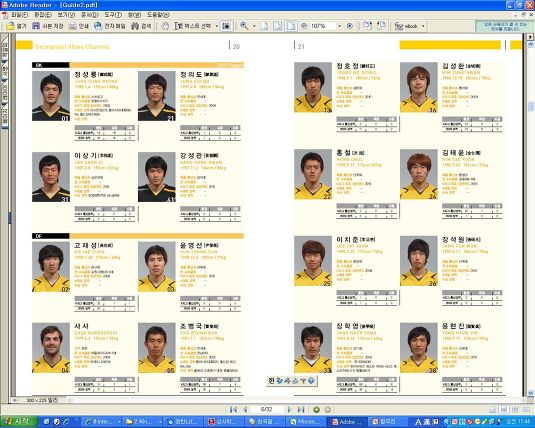The image size is (535, 428).
Task: Open the zoom percentage dropdown arrow
Action: pyautogui.click(x=339, y=26)
